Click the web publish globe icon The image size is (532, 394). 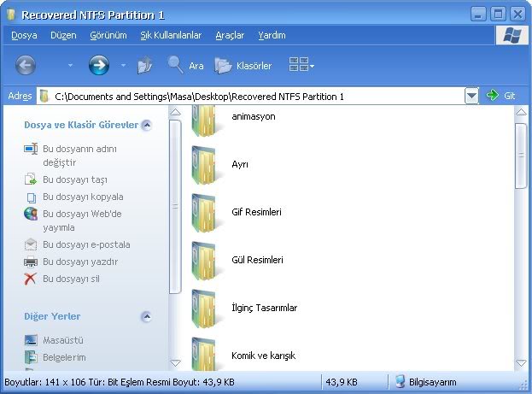[31, 214]
